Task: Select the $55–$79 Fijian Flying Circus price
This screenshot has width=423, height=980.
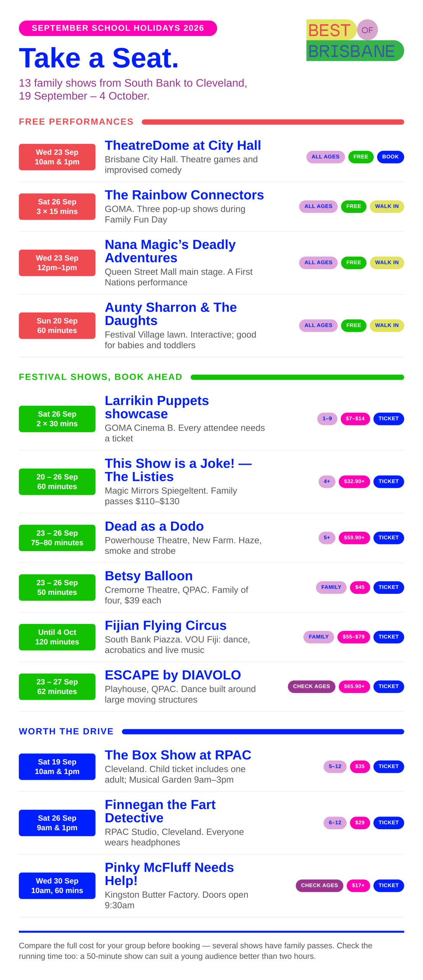Action: [353, 637]
